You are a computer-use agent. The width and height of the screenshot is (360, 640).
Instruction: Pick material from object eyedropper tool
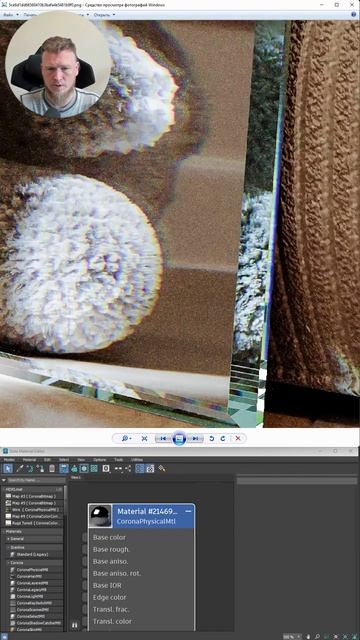point(19,469)
